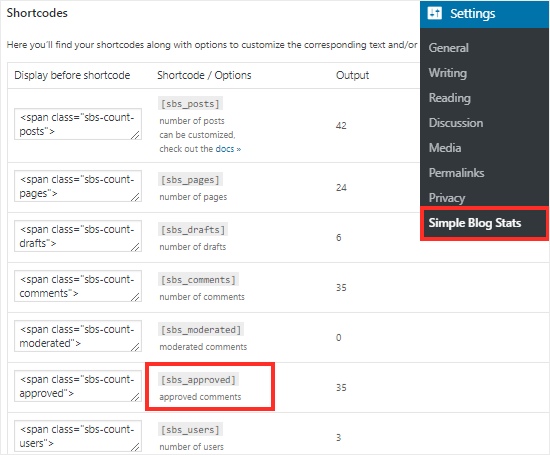This screenshot has width=550, height=455.
Task: Open the General settings submenu item
Action: 448,48
